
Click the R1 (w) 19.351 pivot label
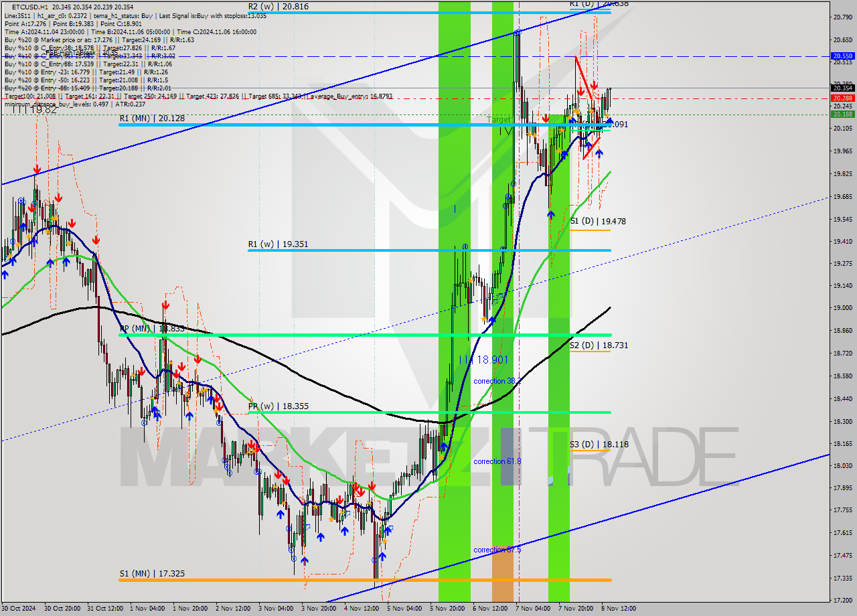[x=278, y=244]
